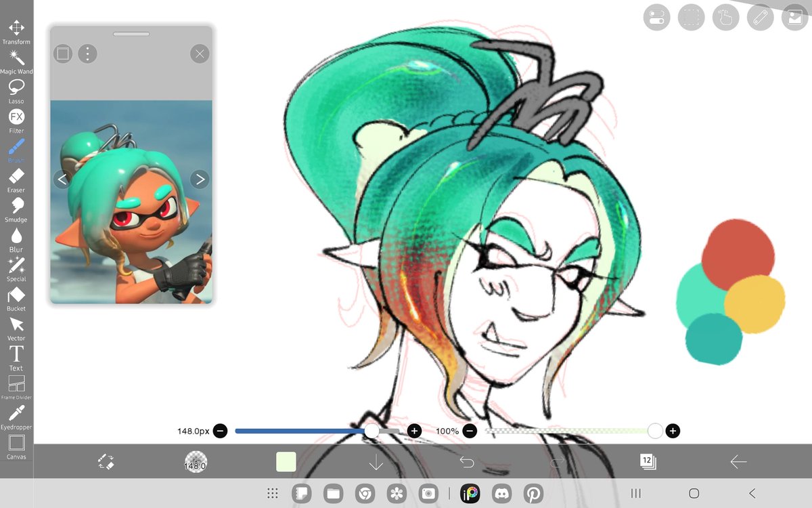The width and height of the screenshot is (812, 508).
Task: Open the Canvas tool
Action: pyautogui.click(x=16, y=448)
